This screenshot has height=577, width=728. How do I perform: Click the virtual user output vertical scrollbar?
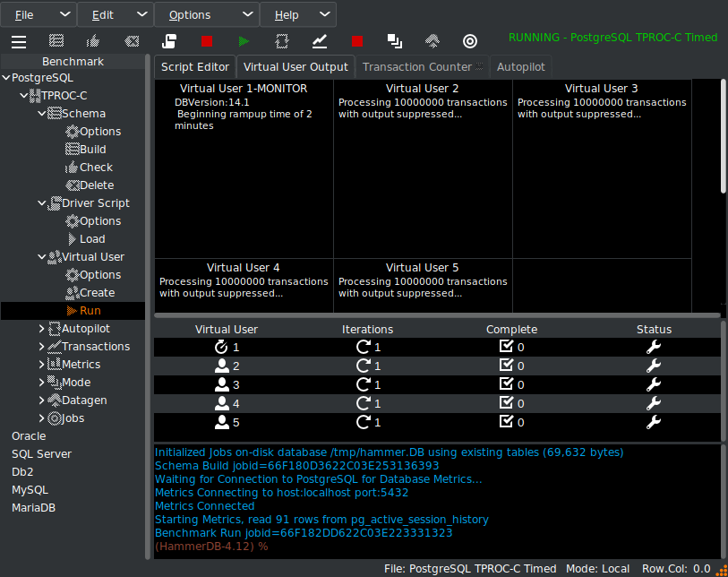coord(724,136)
